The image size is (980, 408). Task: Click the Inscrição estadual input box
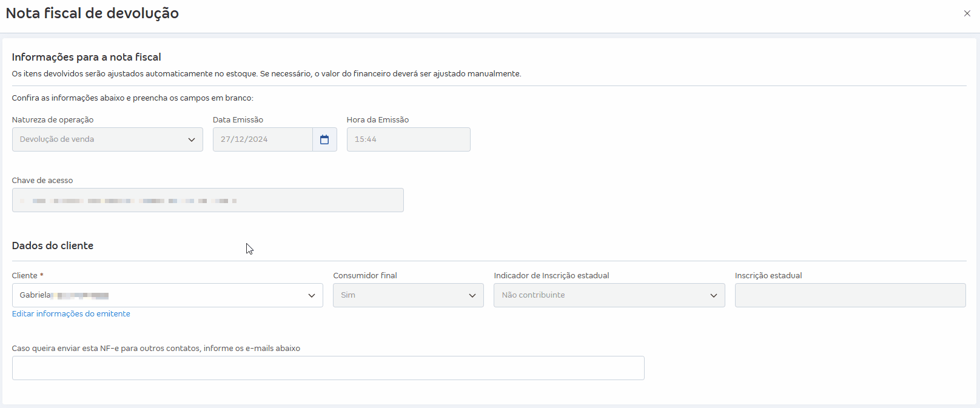click(850, 295)
